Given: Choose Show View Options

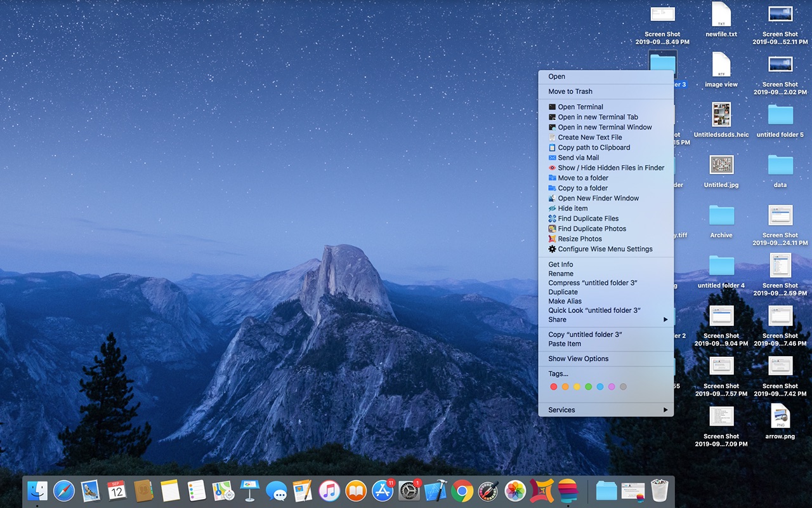Looking at the screenshot, I should coord(578,359).
